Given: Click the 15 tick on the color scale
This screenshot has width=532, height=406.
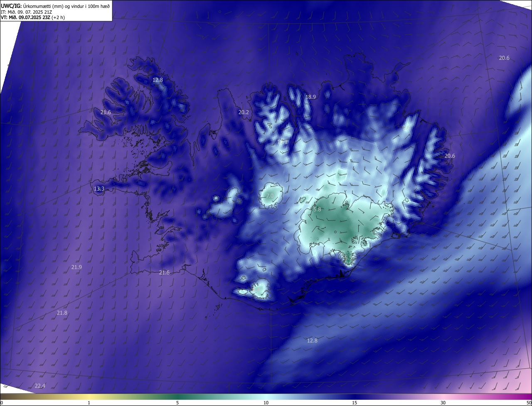Looking at the screenshot, I should (355, 403).
